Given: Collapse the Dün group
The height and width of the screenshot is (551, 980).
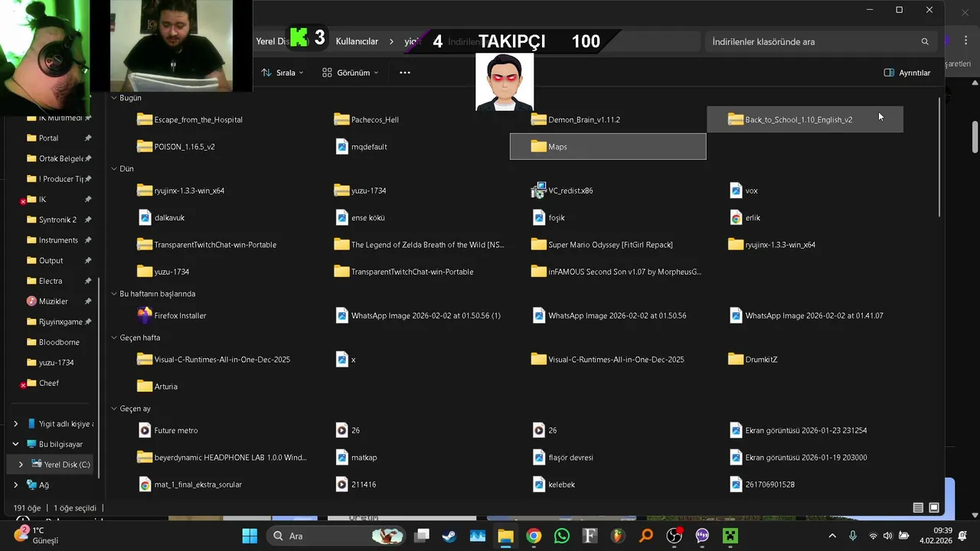Looking at the screenshot, I should tap(113, 168).
